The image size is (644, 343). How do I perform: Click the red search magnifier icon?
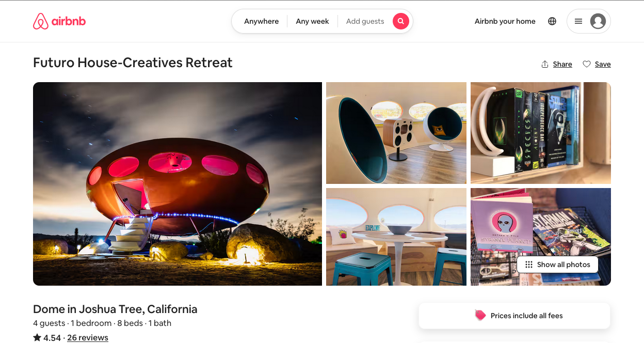401,21
